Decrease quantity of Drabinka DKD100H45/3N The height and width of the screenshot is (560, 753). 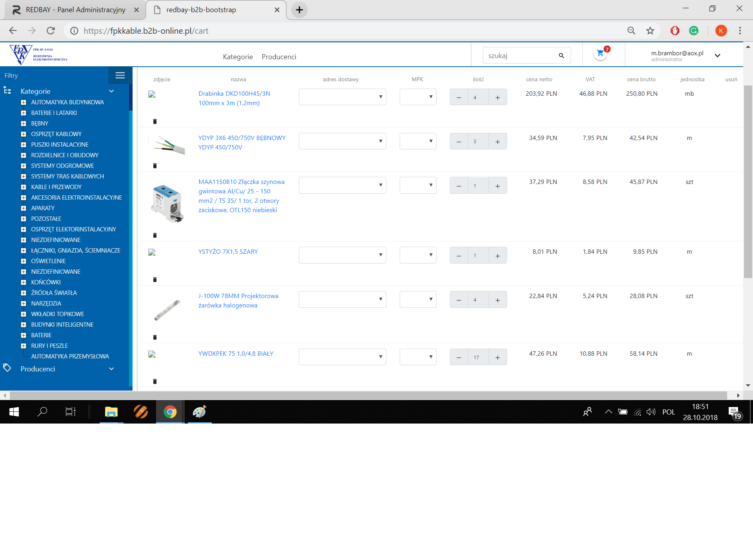[x=459, y=97]
